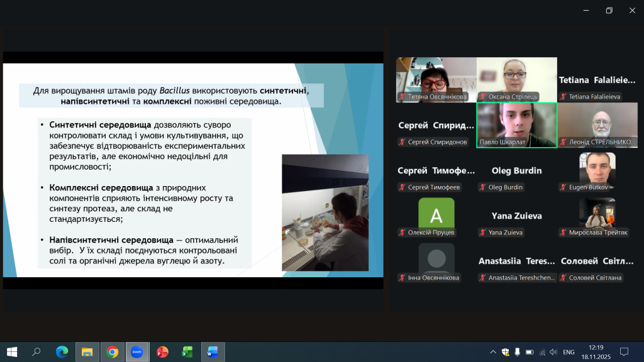Open Word from the taskbar
The height and width of the screenshot is (362, 644).
pos(212,352)
